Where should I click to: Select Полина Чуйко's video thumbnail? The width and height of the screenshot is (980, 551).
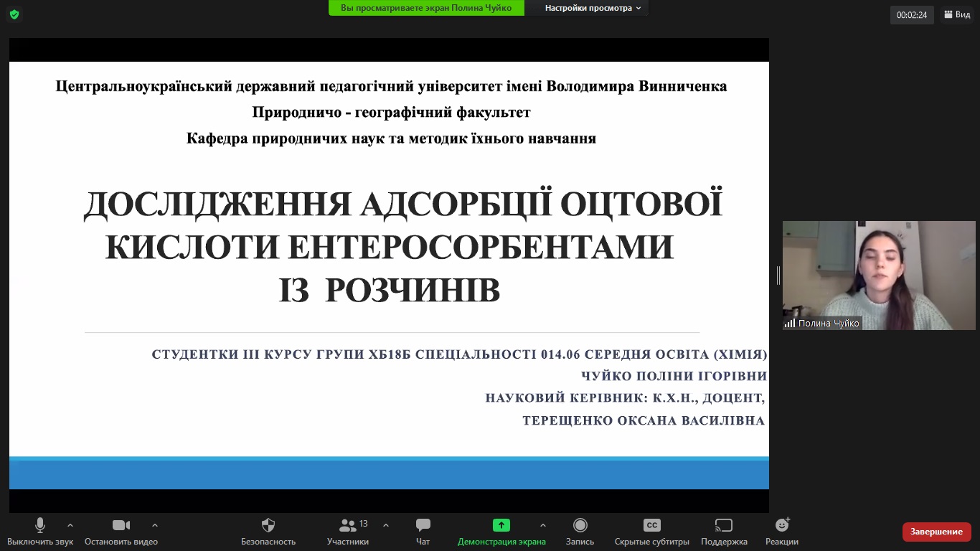coord(879,275)
